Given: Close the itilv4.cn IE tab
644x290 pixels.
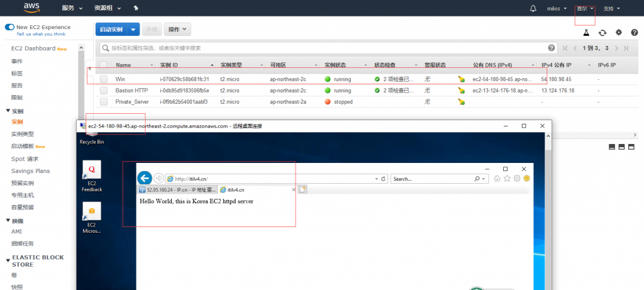Looking at the screenshot, I should click(293, 190).
